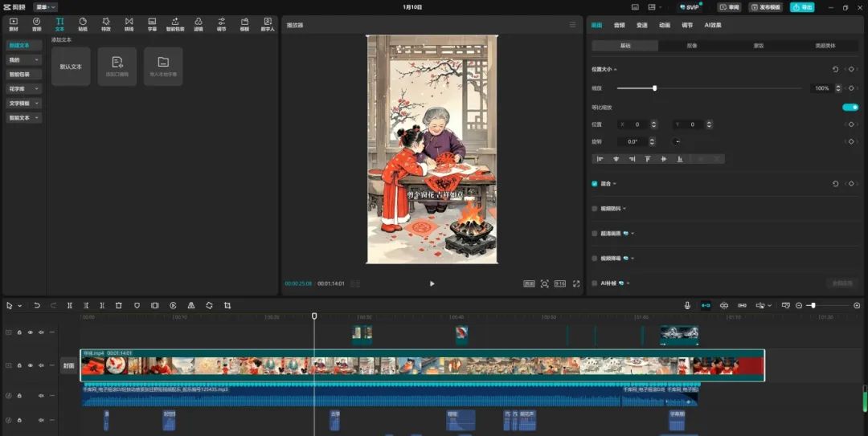
Task: Click the split clip tool in timeline toolbar
Action: pos(70,305)
